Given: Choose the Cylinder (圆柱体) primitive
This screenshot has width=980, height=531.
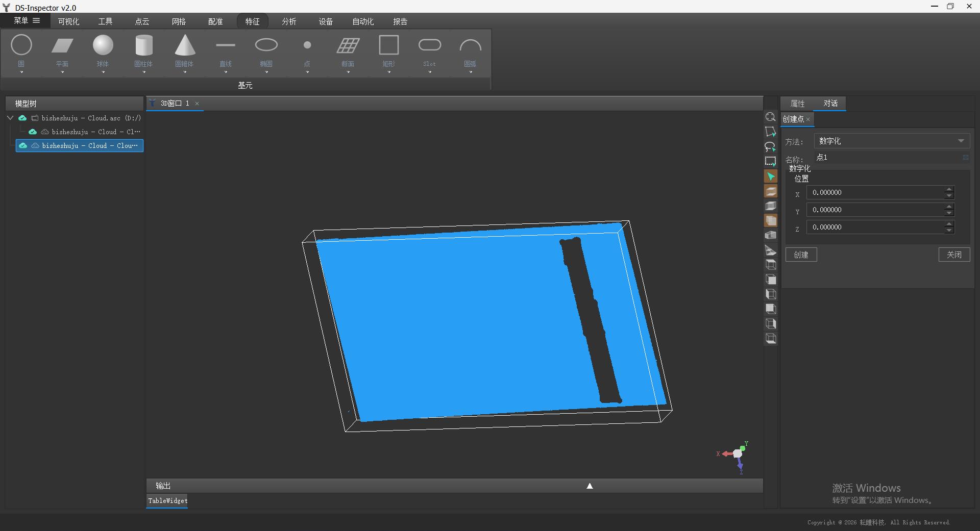Looking at the screenshot, I should click(144, 50).
